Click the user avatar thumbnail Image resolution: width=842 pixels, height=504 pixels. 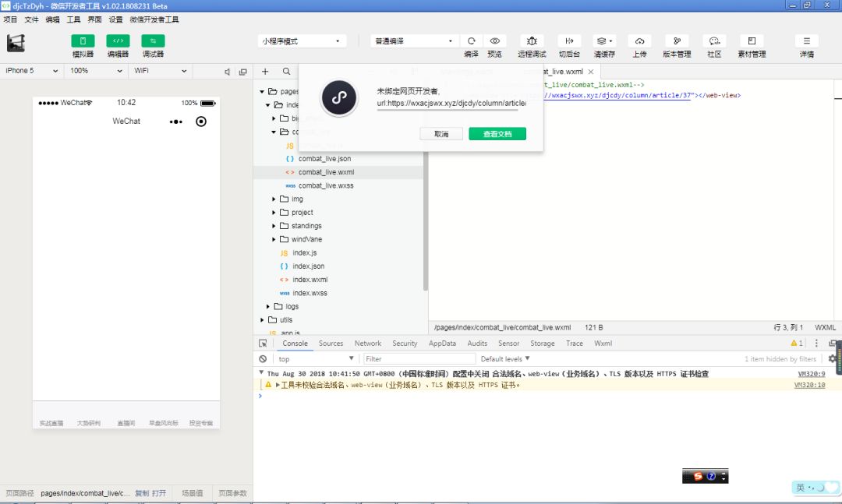pos(16,43)
